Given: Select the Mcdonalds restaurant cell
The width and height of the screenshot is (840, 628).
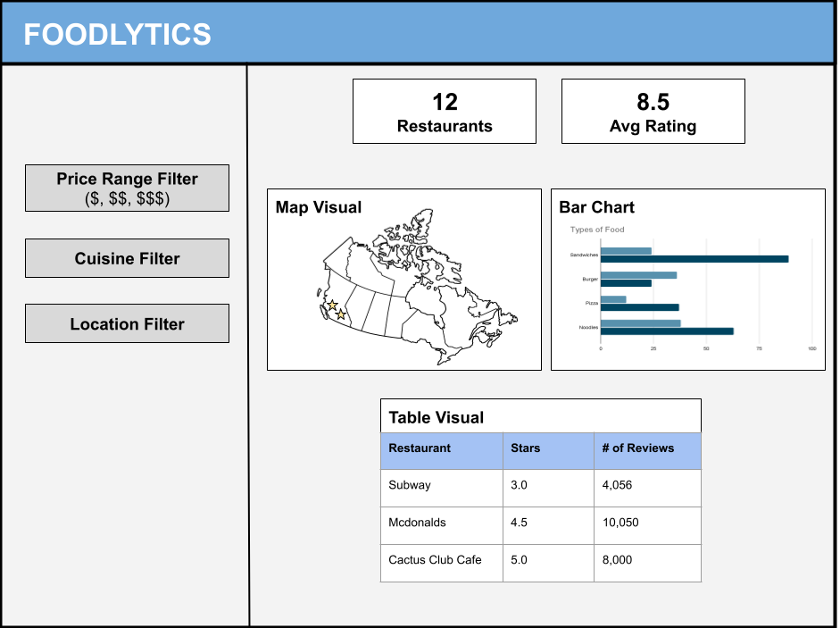Looking at the screenshot, I should 417,523.
